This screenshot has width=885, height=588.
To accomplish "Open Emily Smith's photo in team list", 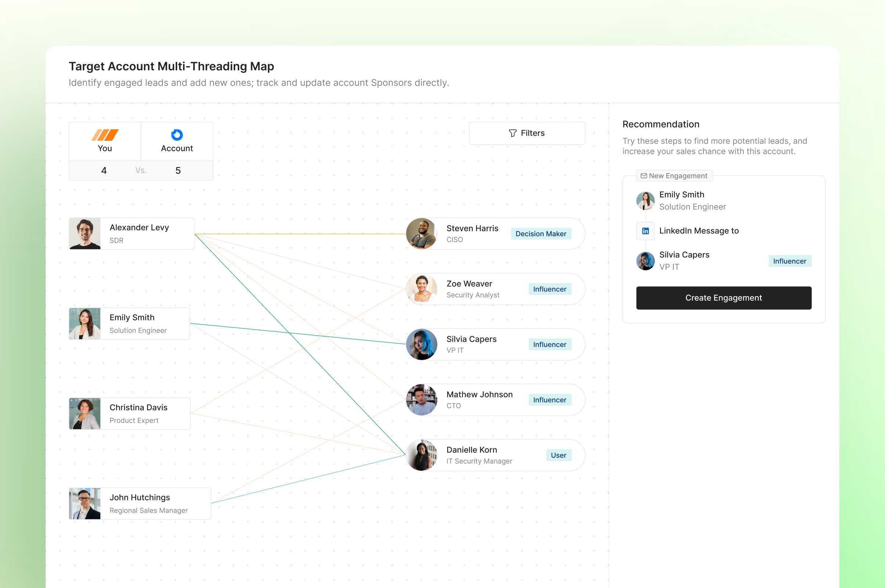I will coord(85,324).
